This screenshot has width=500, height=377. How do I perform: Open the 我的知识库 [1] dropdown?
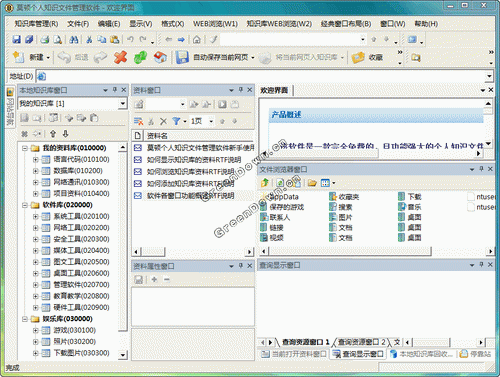click(123, 104)
